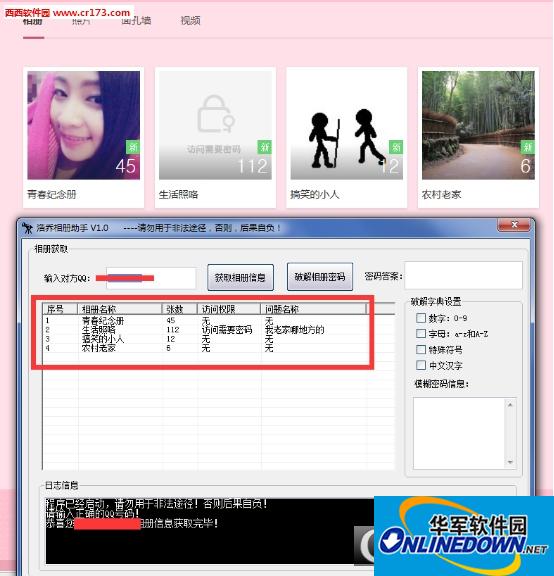Open the locked 生活照咯 album
This screenshot has width=554, height=576.
click(x=215, y=125)
